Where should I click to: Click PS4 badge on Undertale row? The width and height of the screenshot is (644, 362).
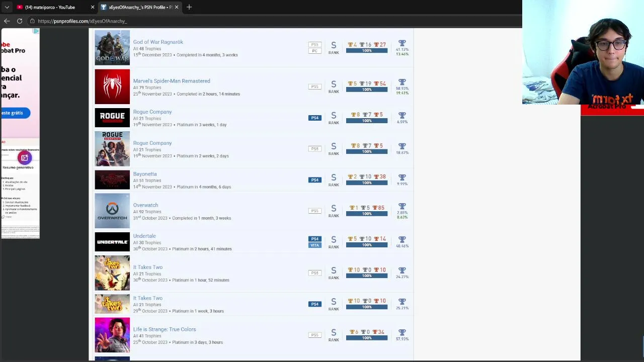[315, 239]
